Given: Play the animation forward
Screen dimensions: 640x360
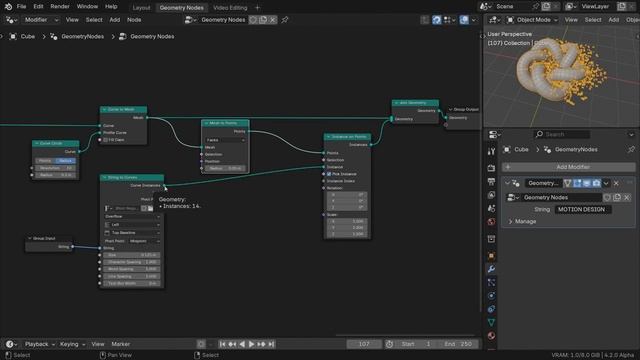Looking at the screenshot, I should (251, 344).
